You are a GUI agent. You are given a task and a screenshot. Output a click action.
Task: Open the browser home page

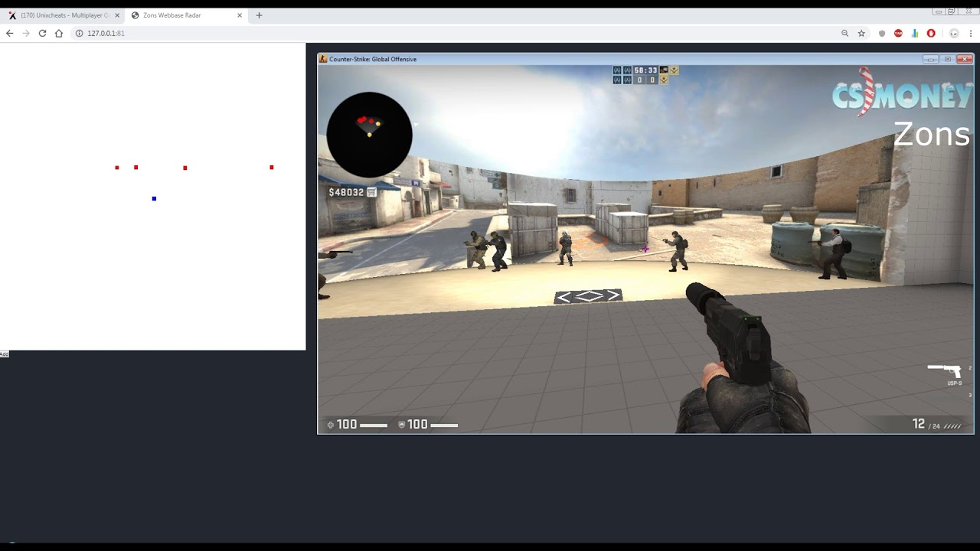coord(59,34)
